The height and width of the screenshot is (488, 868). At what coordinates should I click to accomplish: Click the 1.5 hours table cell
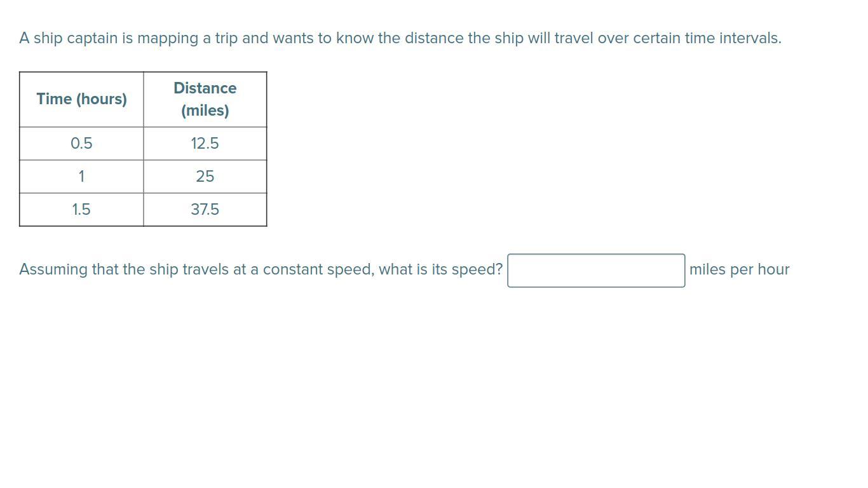tap(81, 210)
